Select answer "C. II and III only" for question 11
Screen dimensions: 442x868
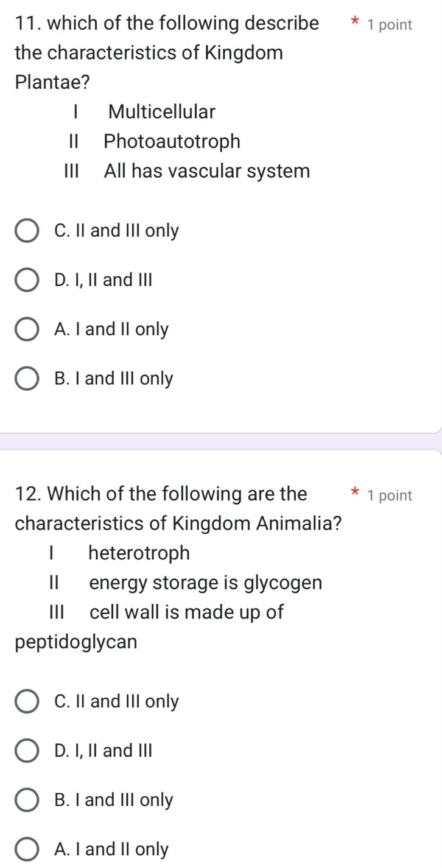pos(27,231)
